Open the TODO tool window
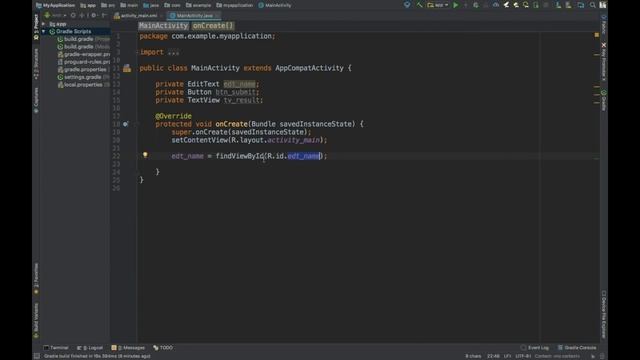Screen dimensions: 640x360 click(163, 348)
